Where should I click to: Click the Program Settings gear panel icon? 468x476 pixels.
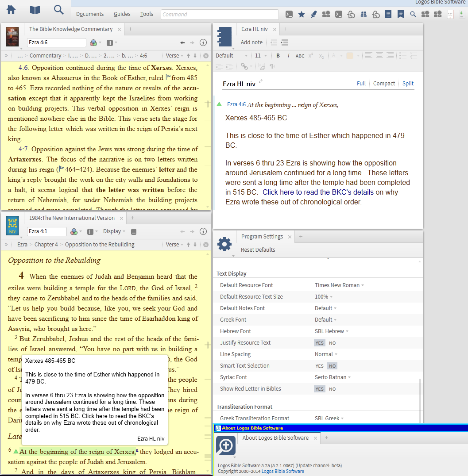tap(224, 244)
